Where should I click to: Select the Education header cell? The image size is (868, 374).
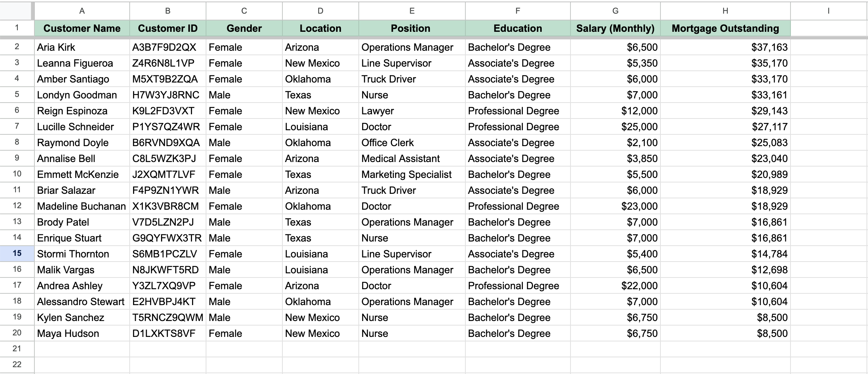click(518, 28)
